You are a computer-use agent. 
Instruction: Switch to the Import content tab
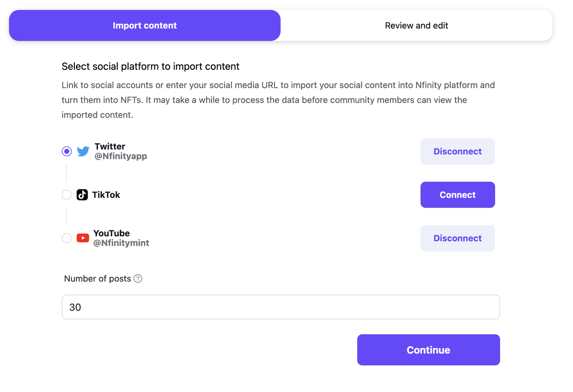coord(145,26)
